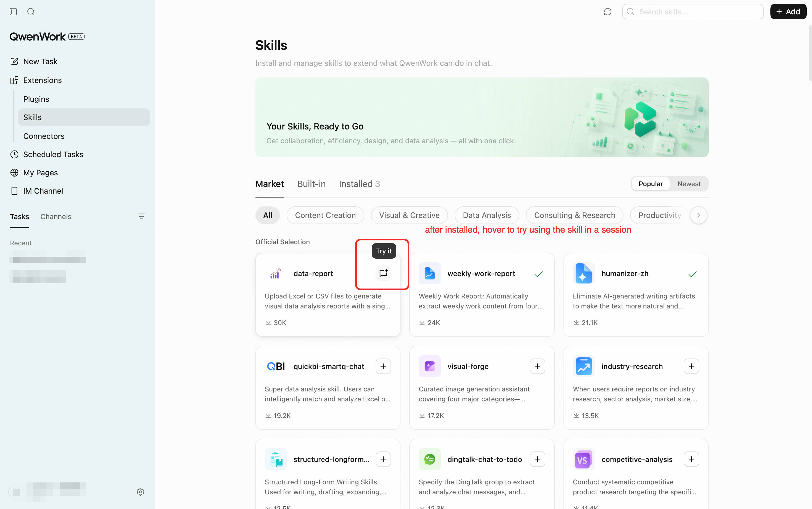Click the visual-forge skill icon
This screenshot has width=812, height=509.
pos(430,366)
